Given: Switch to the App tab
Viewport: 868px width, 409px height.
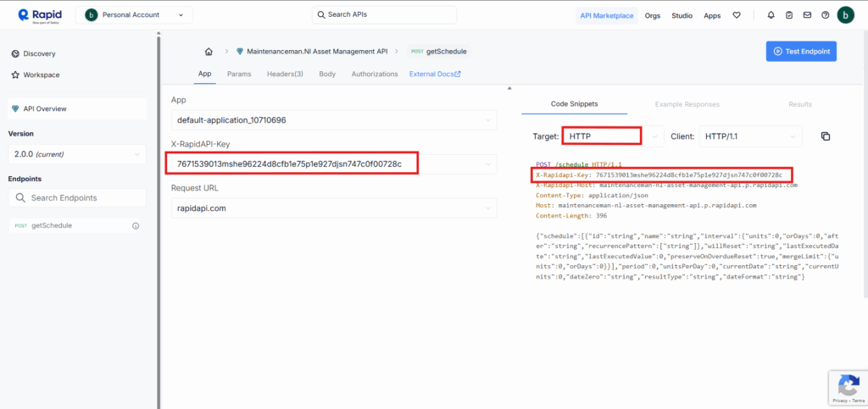Looking at the screenshot, I should pos(205,74).
